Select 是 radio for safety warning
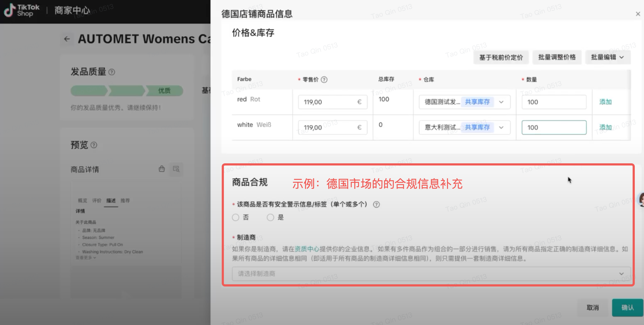The image size is (644, 325). 270,217
